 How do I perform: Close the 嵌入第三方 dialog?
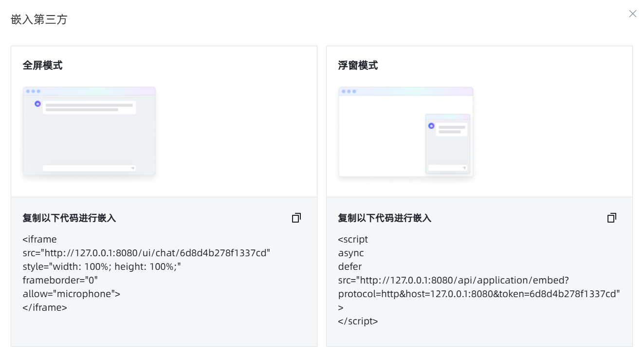pyautogui.click(x=632, y=14)
